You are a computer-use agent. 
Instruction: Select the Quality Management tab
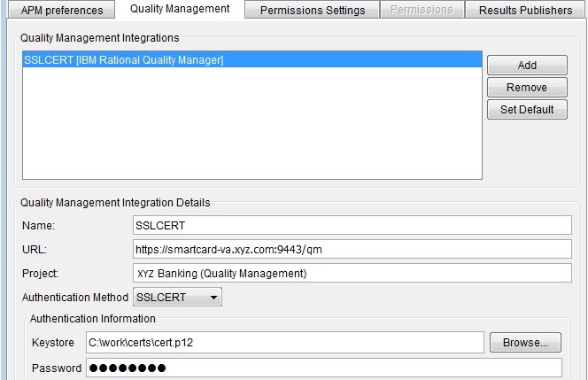[x=180, y=9]
